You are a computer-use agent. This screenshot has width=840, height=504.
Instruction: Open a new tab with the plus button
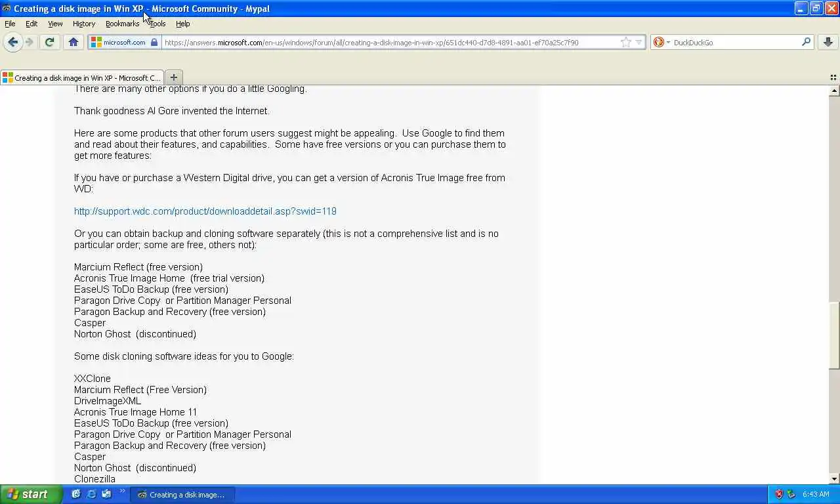coord(174,77)
